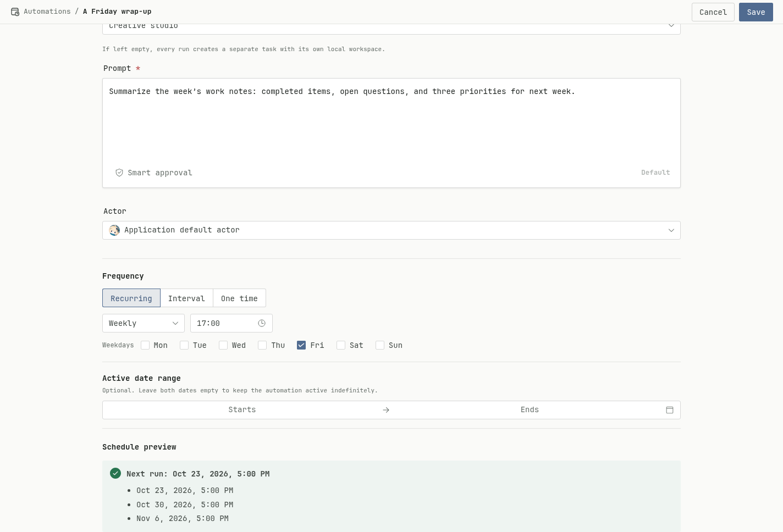Click the Smart approval label
This screenshot has height=532, width=783.
pyautogui.click(x=160, y=173)
